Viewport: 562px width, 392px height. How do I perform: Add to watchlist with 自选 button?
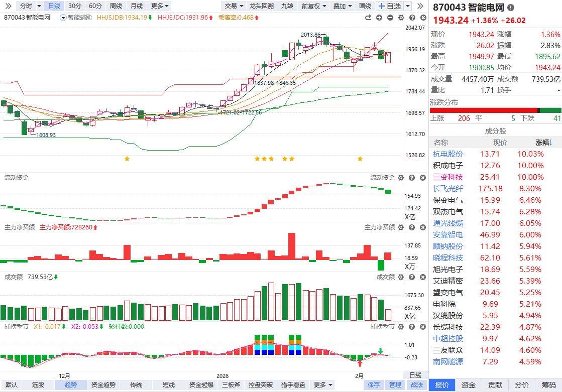[x=390, y=6]
